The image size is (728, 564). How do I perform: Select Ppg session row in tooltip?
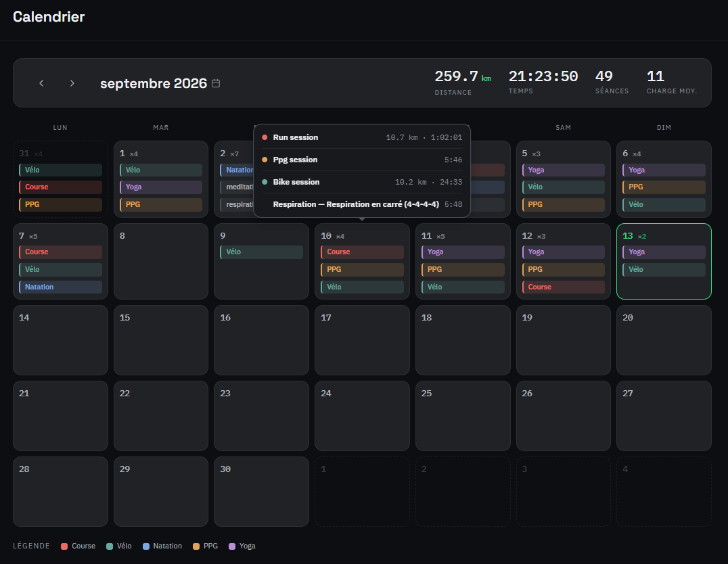(x=362, y=160)
